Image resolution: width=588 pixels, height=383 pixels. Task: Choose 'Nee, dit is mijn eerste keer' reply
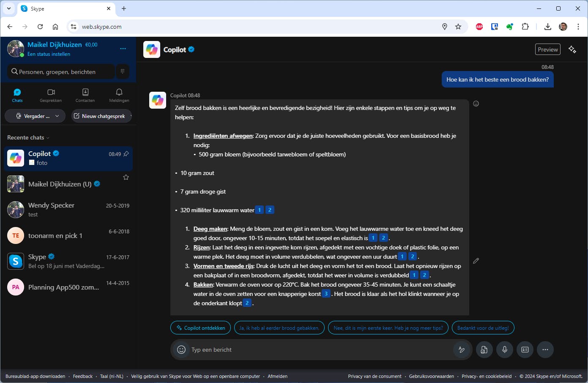388,328
